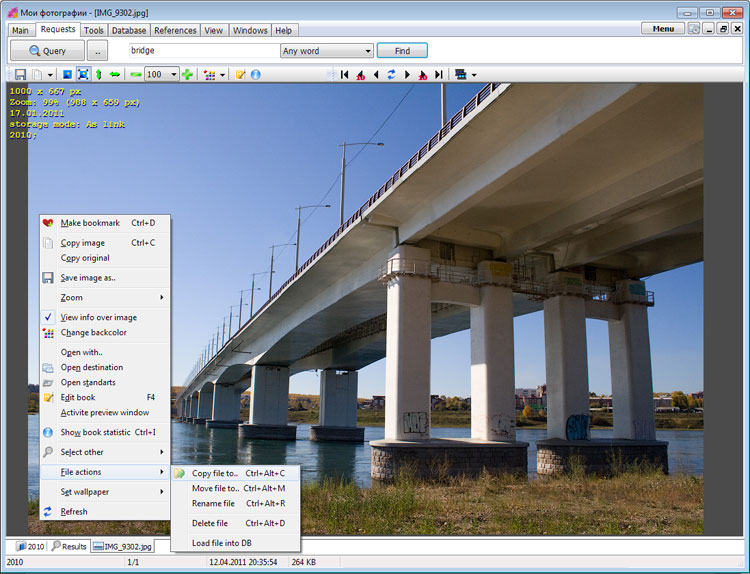Click the two-dots button beside Query
This screenshot has height=574, width=750.
pos(98,51)
